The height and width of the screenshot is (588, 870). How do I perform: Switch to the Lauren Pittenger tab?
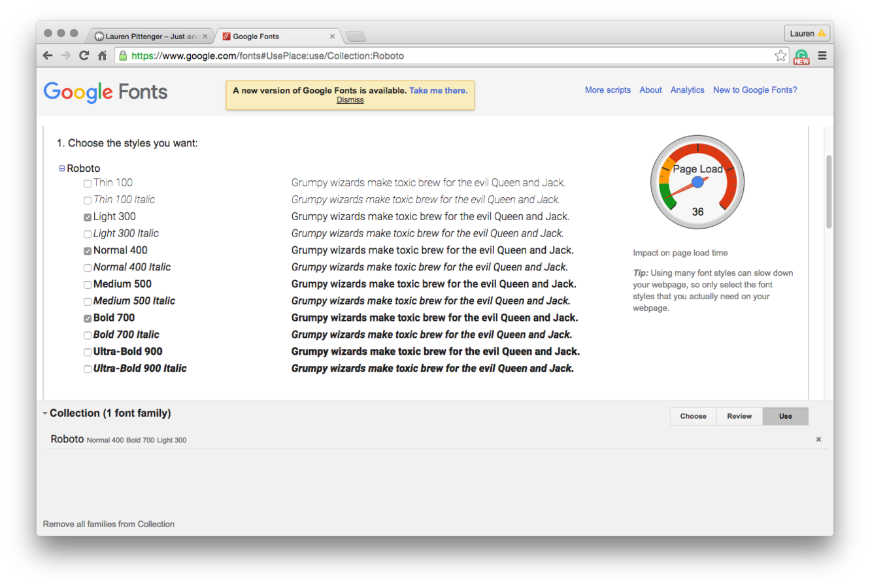(150, 37)
